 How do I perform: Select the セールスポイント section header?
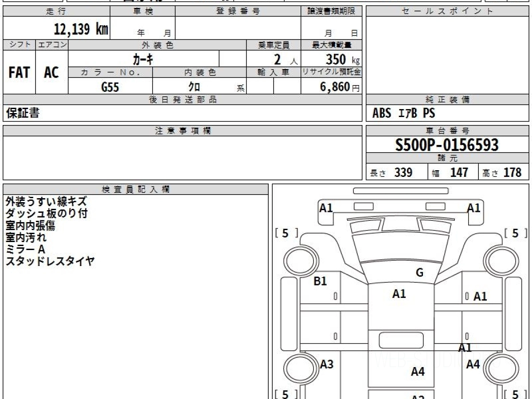tap(448, 12)
